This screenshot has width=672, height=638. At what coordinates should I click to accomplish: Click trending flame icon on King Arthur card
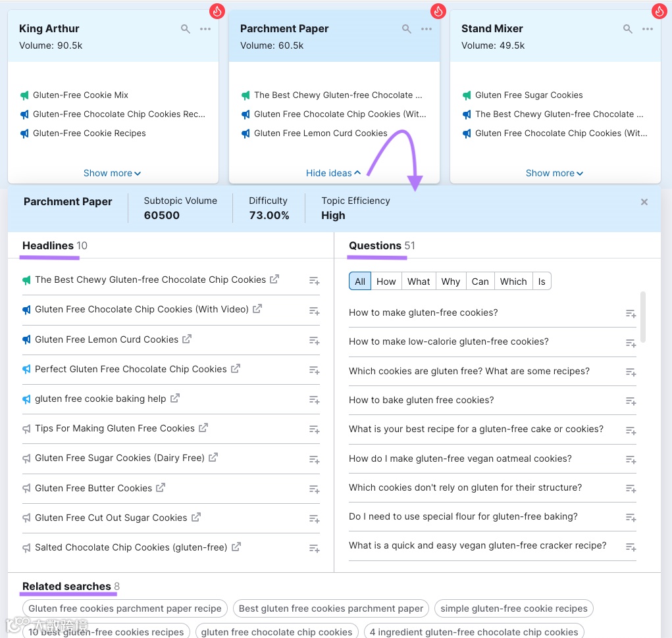[x=217, y=11]
